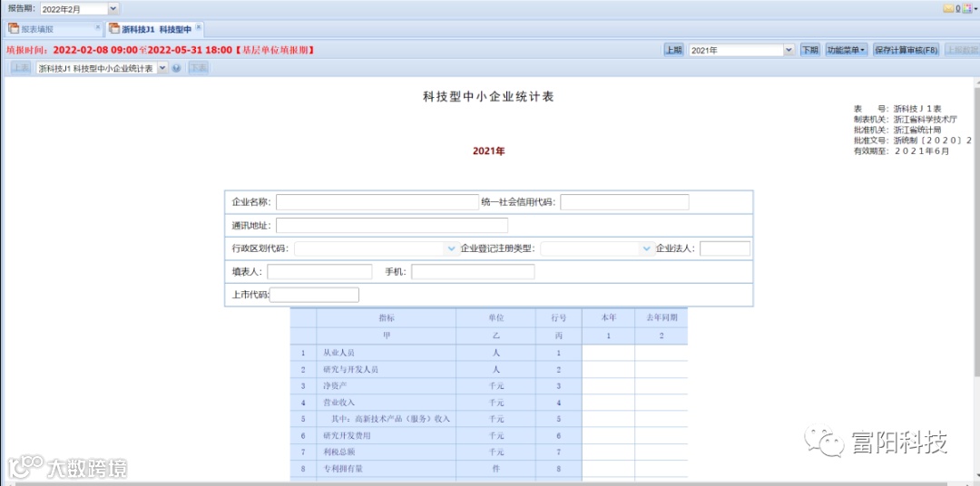Image resolution: width=980 pixels, height=486 pixels.
Task: Close the 浙科技J1 科技型中 tab
Action: tap(198, 27)
